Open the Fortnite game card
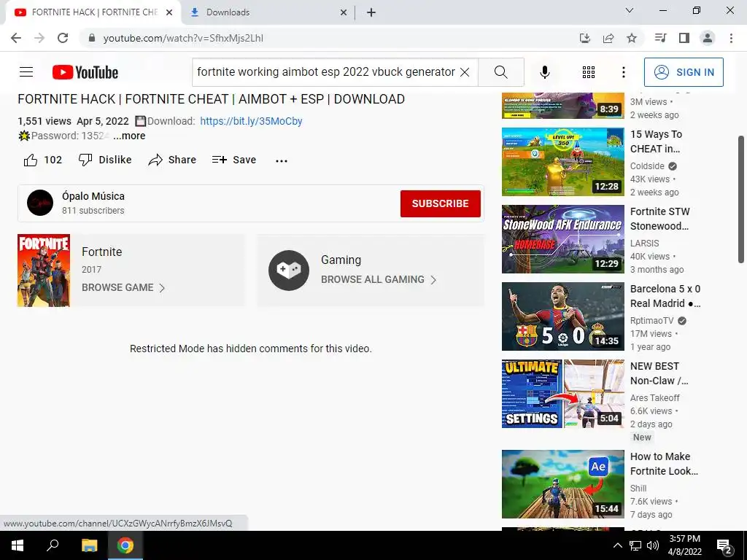Screen dimensions: 747x560 click(x=131, y=270)
